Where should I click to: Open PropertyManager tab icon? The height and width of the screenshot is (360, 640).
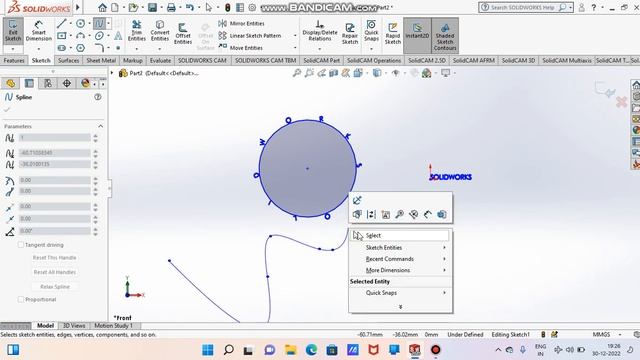[x=29, y=83]
